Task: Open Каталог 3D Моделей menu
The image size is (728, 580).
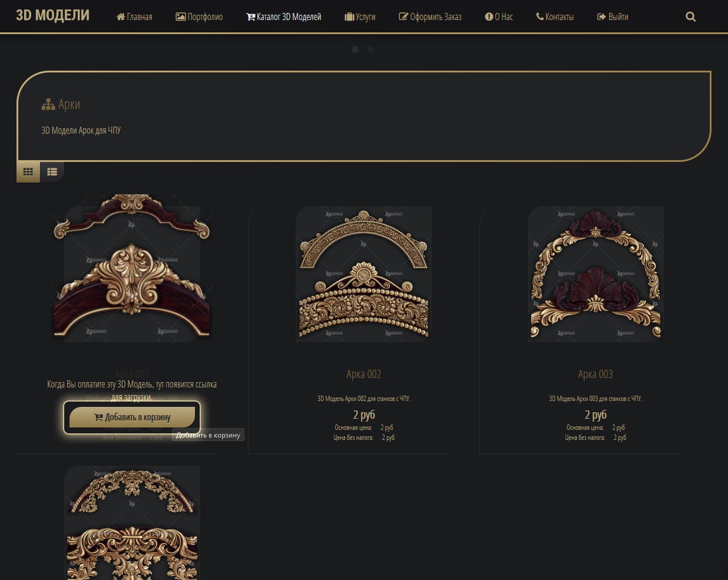Action: tap(283, 17)
